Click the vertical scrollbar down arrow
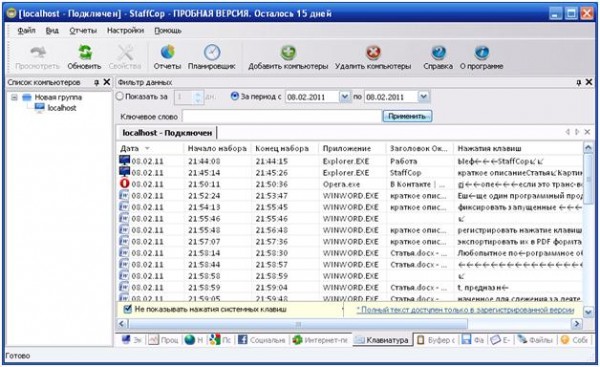This screenshot has width=600, height=367. [588, 312]
